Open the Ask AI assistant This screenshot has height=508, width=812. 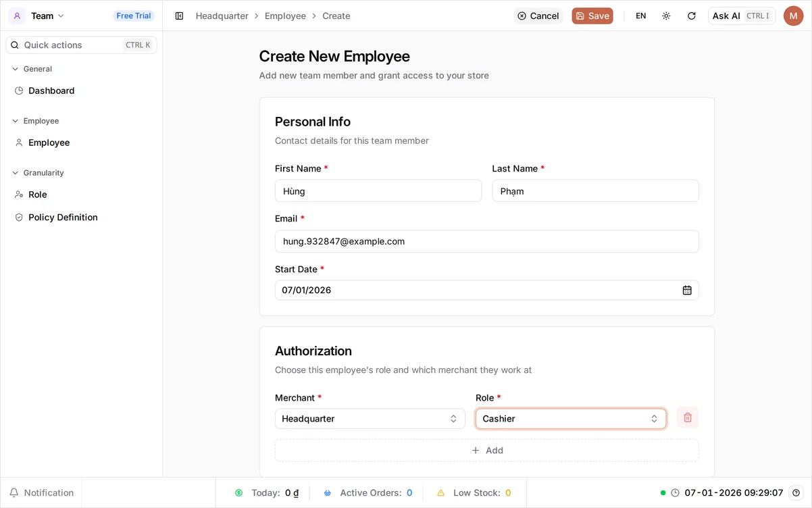click(x=742, y=16)
